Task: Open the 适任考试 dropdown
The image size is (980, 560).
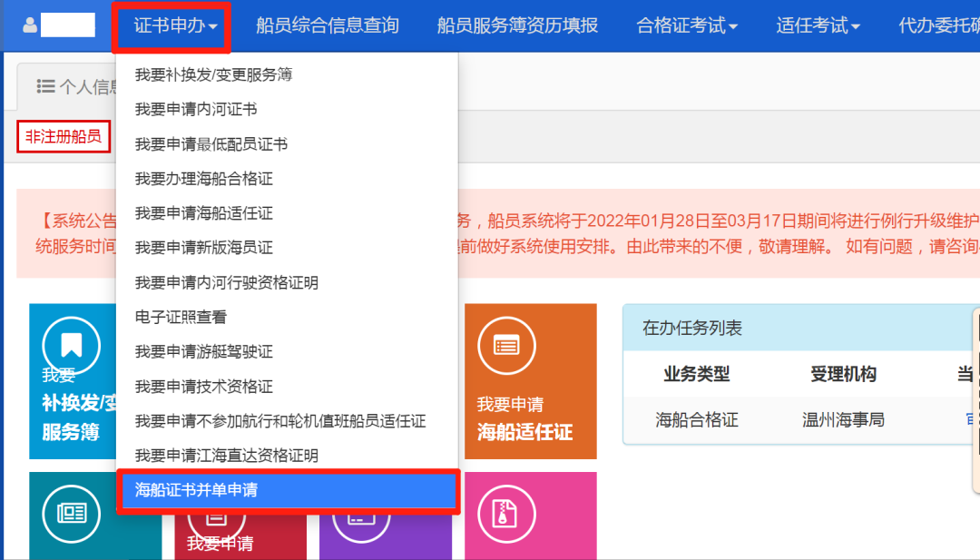Action: tap(818, 25)
